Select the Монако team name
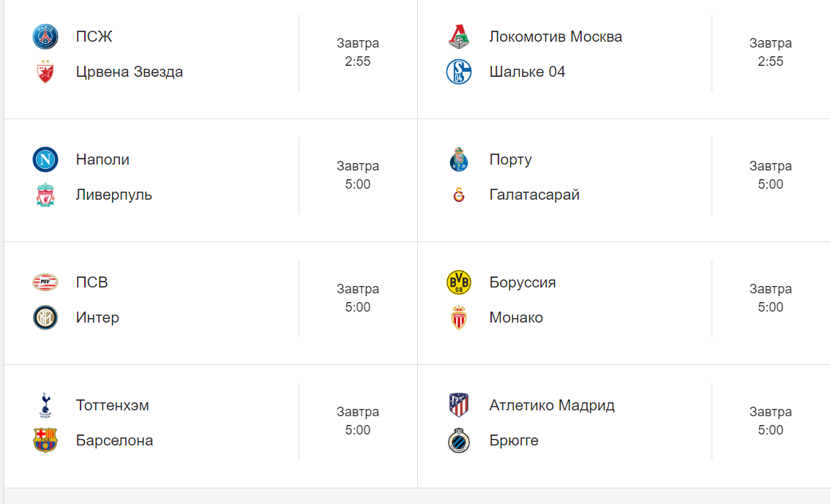 coord(516,317)
